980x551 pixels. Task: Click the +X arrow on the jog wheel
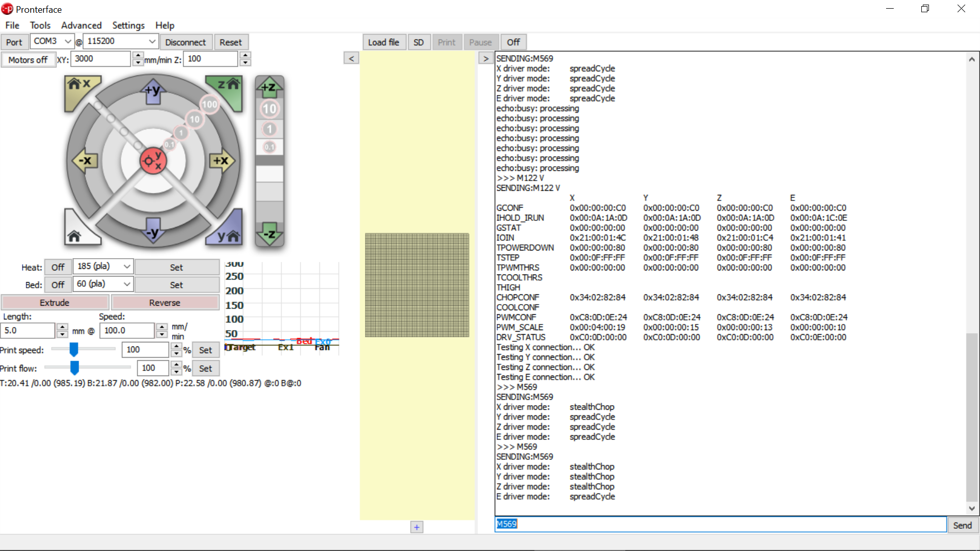pos(221,161)
